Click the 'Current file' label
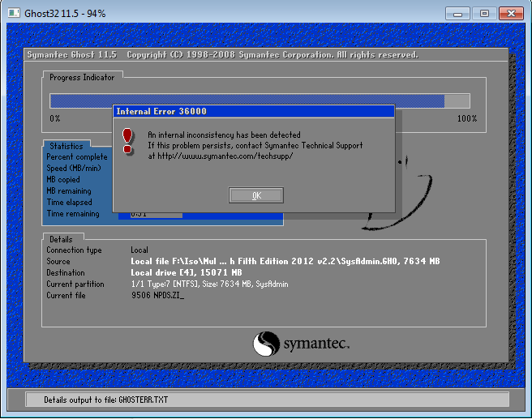This screenshot has height=419, width=532. 66,296
